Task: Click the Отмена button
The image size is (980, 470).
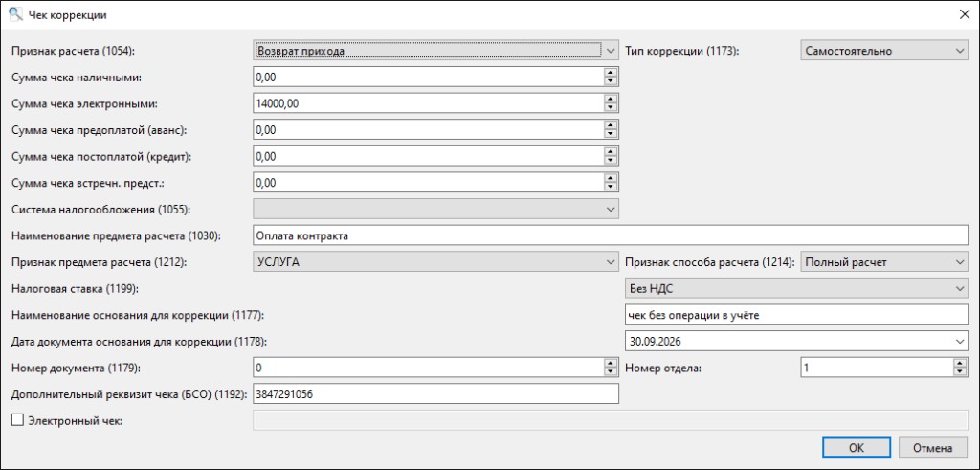Action: (932, 447)
